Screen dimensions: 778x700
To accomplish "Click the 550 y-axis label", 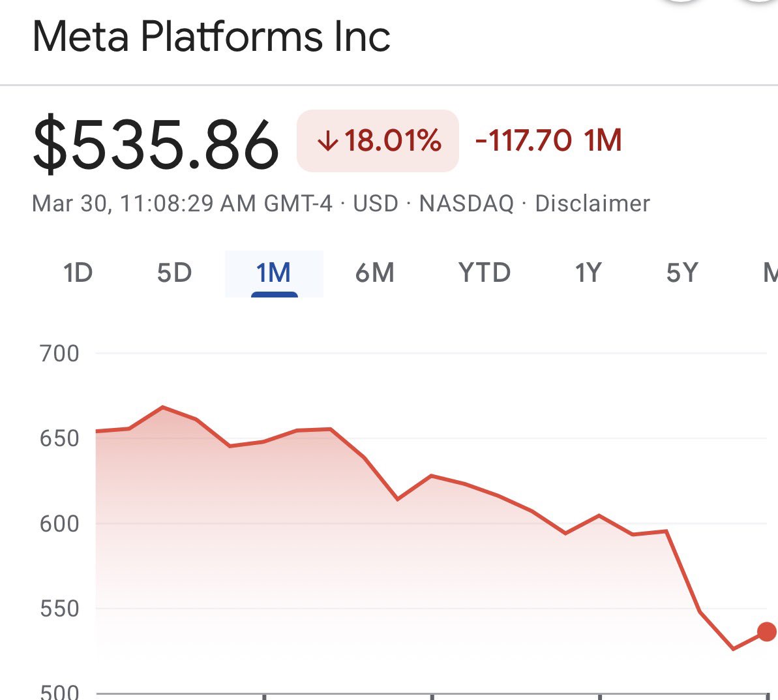I will point(59,609).
